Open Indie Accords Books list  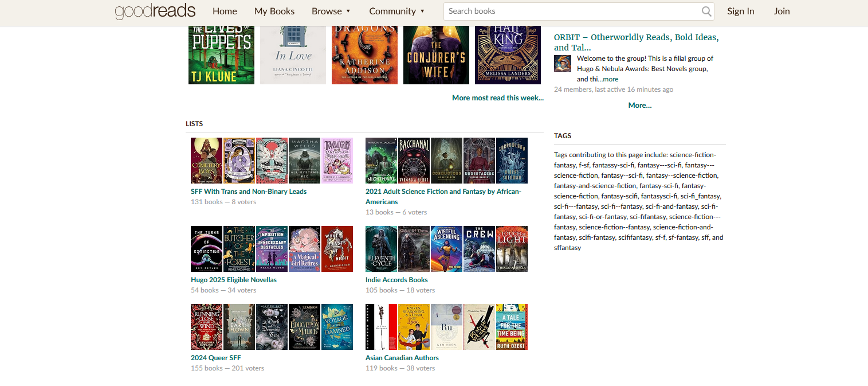[x=396, y=280]
